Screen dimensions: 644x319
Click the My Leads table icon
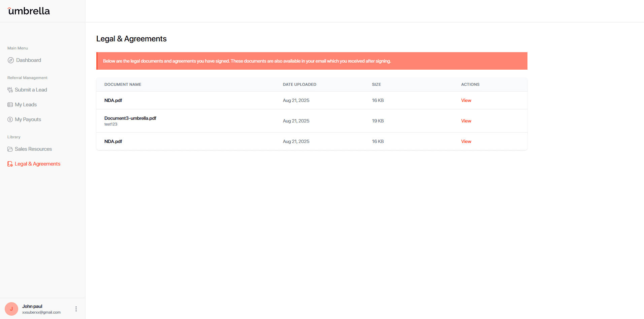click(10, 105)
